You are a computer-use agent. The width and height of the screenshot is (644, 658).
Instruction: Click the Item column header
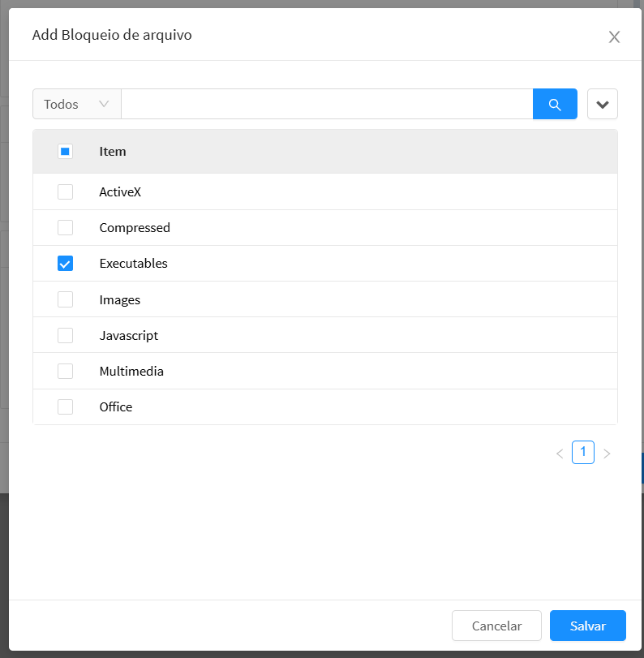point(113,151)
